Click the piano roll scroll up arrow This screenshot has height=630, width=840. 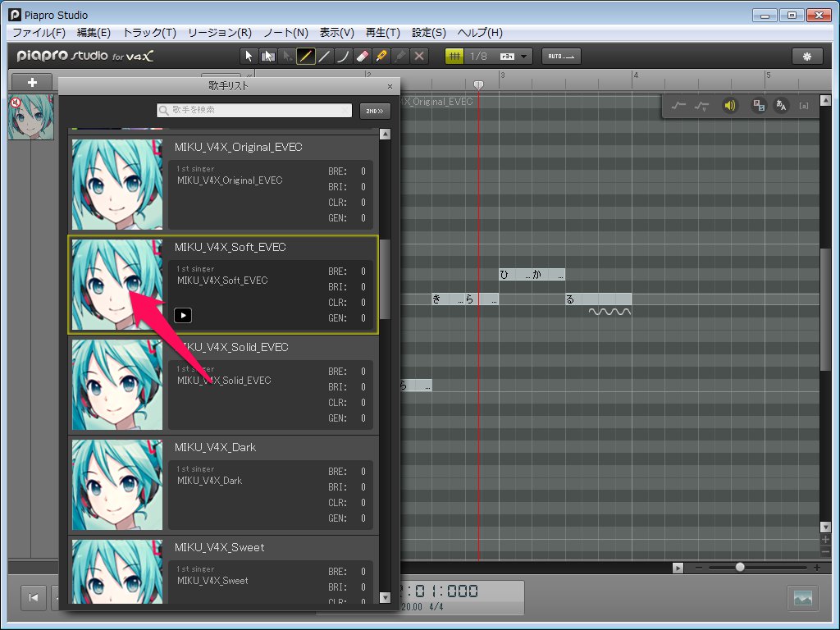point(825,100)
